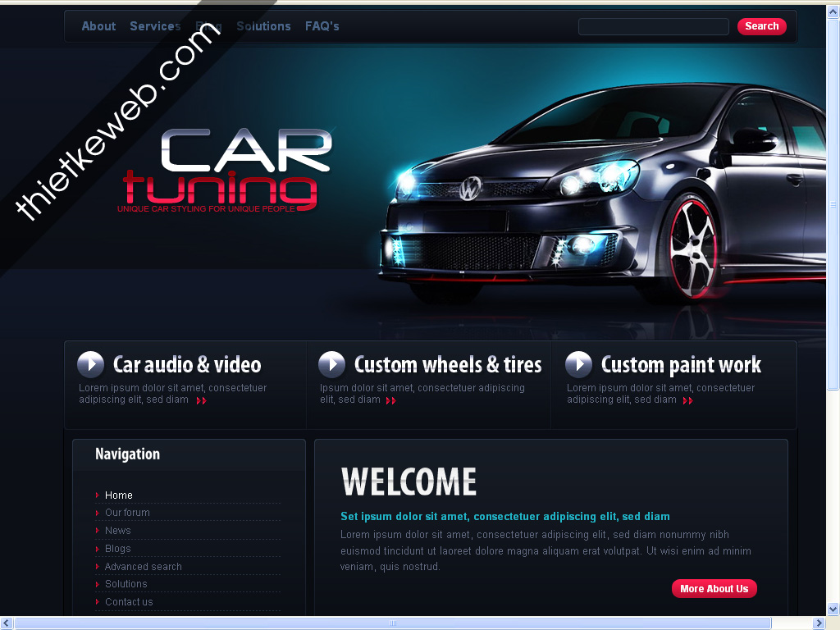Click the horizontal scrollbar right arrow
Screen dimensions: 840x630
[x=819, y=623]
